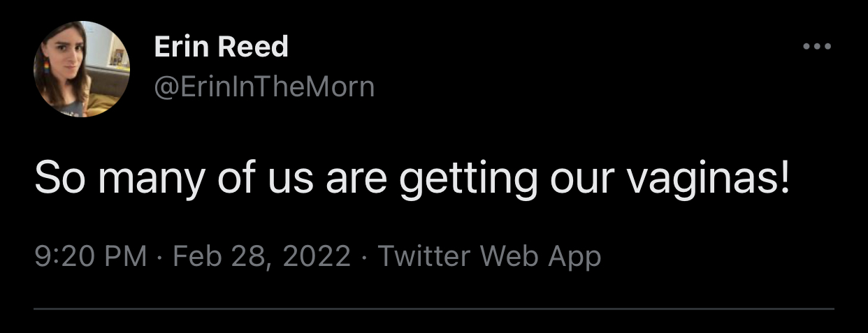
Task: Open the three-dot more options menu
Action: [817, 47]
